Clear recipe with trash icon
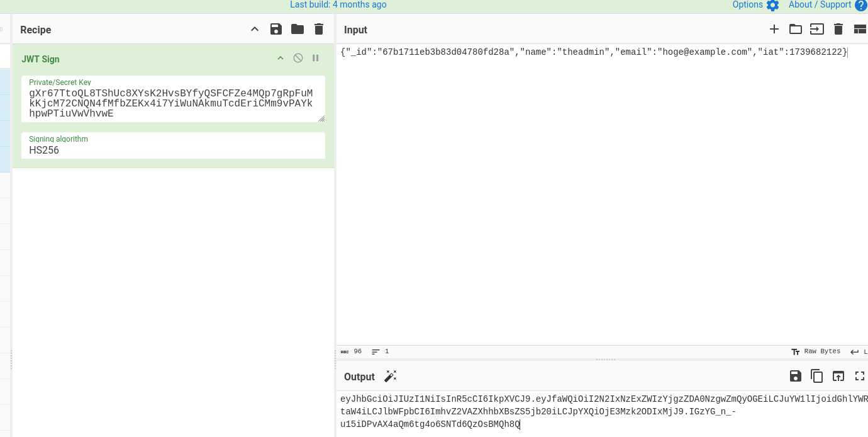 pyautogui.click(x=319, y=30)
